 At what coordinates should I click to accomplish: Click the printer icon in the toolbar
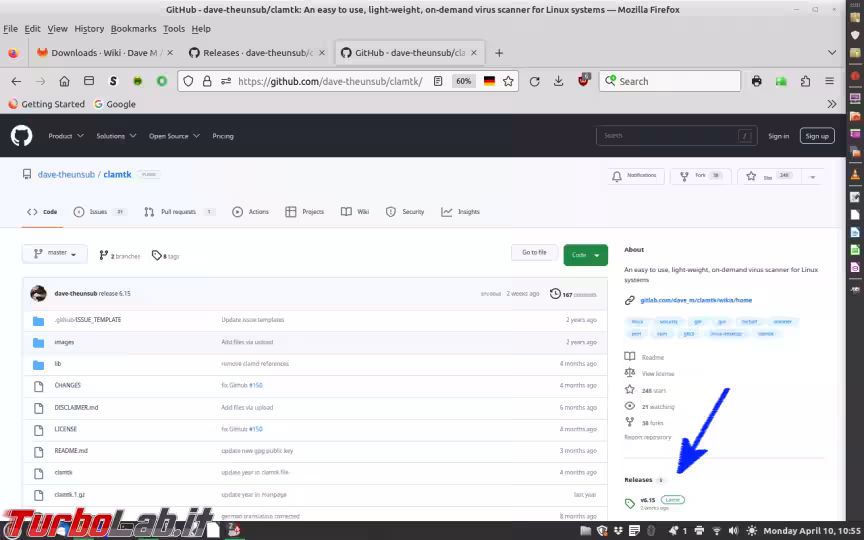coord(757,82)
